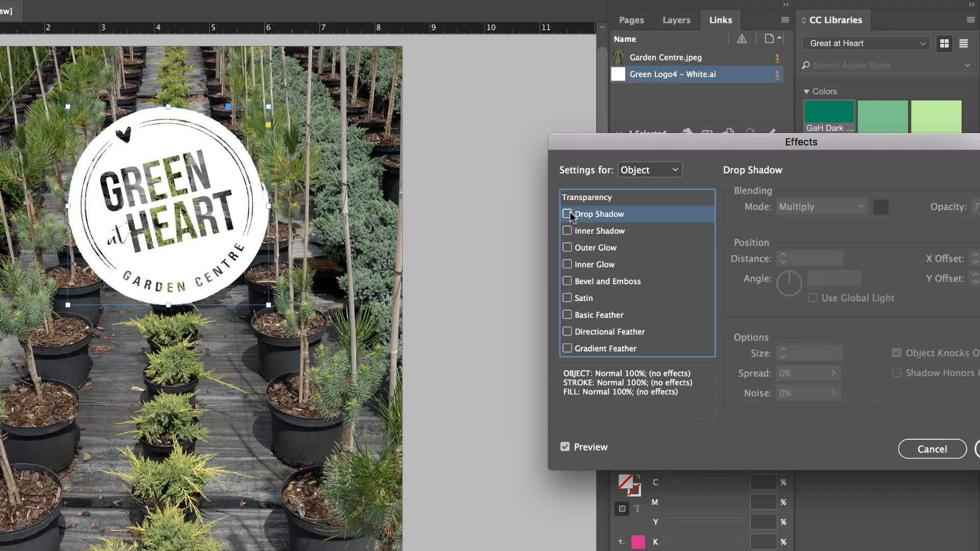This screenshot has height=551, width=980.
Task: Click the pink last-color swatch
Action: (x=638, y=542)
